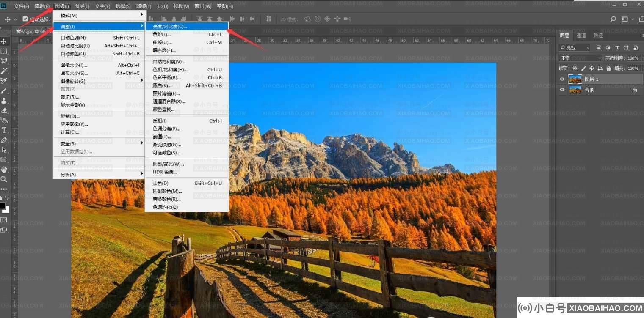
Task: Choose 色相/饱和度(H)... menu item
Action: tap(187, 70)
